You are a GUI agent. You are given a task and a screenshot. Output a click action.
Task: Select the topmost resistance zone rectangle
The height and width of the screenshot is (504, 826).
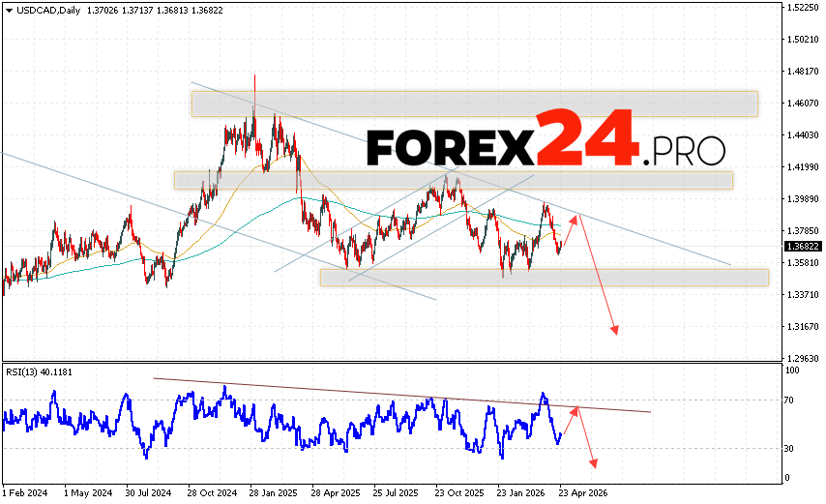tap(474, 104)
